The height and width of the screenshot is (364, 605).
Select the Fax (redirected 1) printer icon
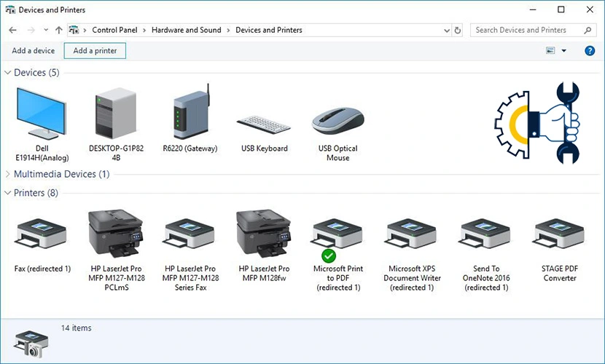(41, 234)
